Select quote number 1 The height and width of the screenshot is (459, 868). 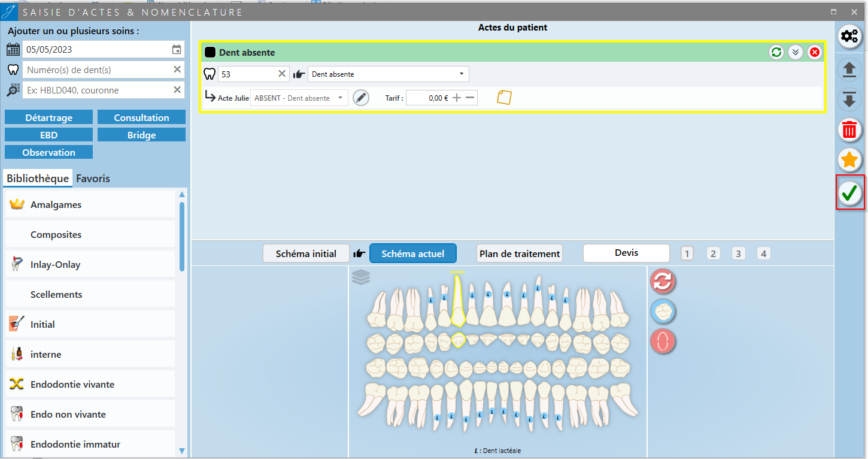(687, 253)
